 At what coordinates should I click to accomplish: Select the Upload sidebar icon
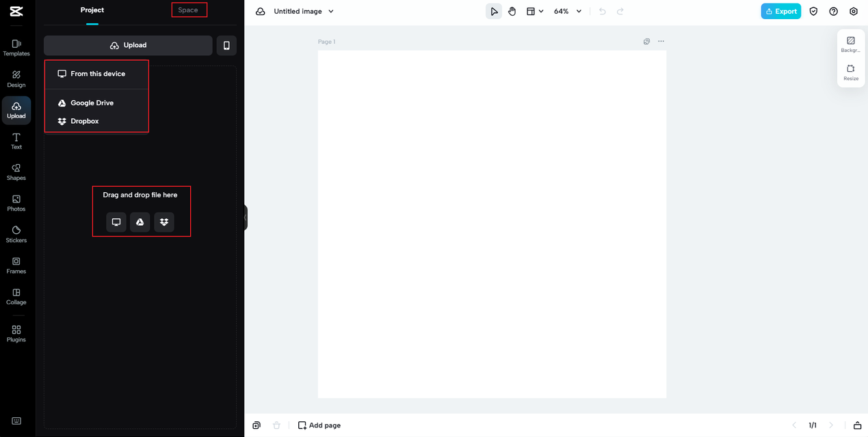tap(16, 110)
